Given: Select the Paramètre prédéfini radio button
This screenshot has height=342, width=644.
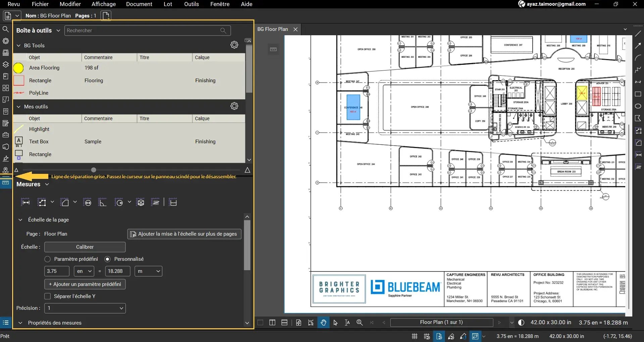Looking at the screenshot, I should click(x=48, y=259).
